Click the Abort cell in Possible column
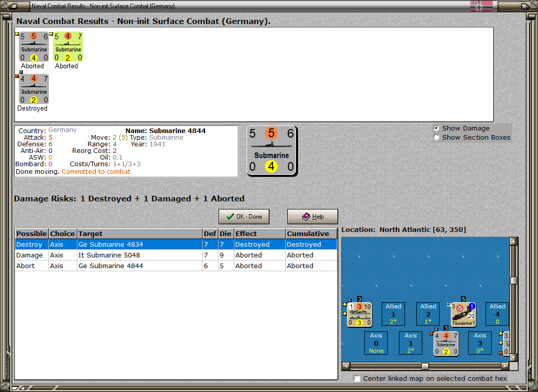The image size is (538, 392). pos(32,266)
